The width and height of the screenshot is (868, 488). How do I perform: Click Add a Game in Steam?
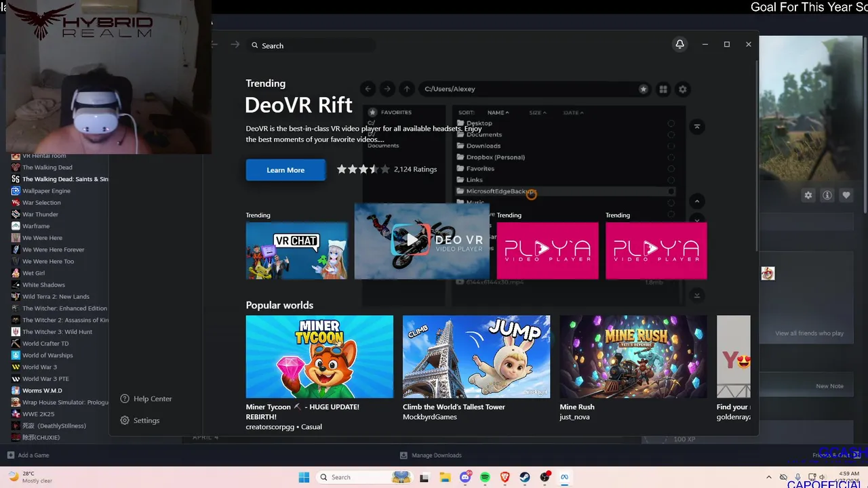[x=28, y=455]
